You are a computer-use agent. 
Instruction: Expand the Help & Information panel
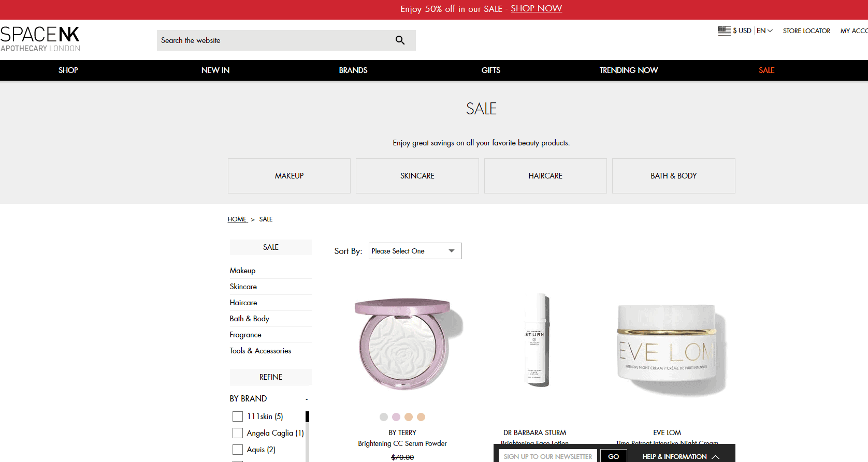click(681, 456)
